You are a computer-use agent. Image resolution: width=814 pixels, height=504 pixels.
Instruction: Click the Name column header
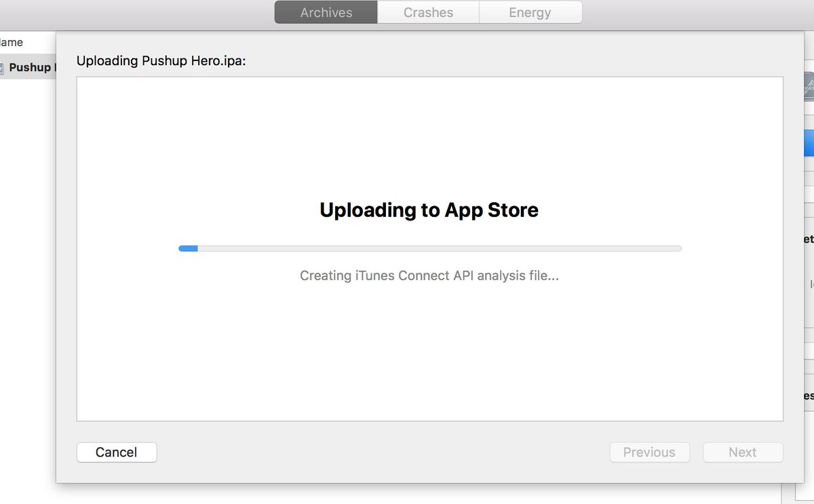[12, 42]
